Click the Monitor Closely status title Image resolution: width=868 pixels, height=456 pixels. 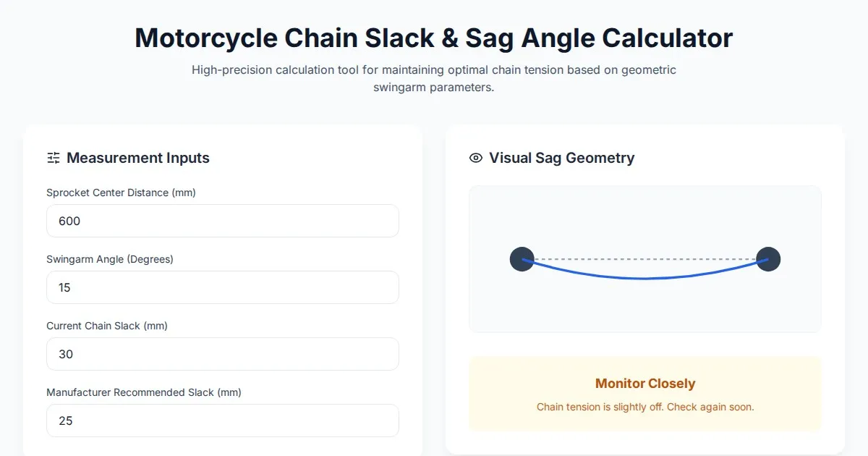tap(645, 384)
